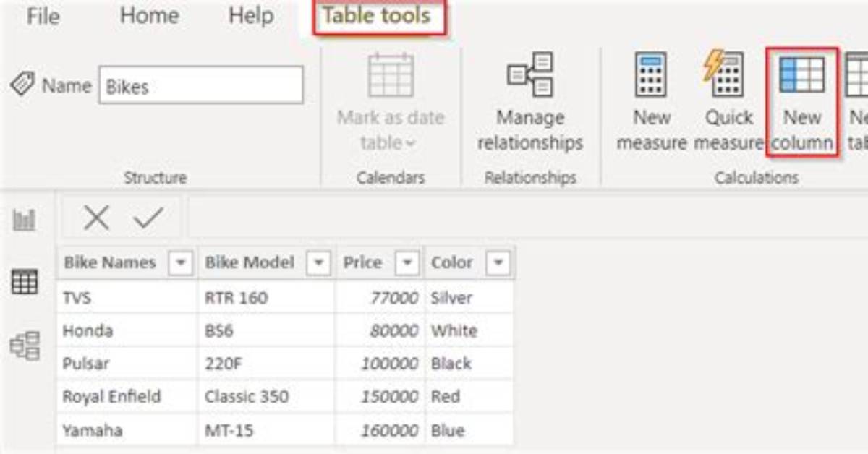Switch to Data view in sidebar
This screenshot has width=868, height=454.
coord(25,281)
